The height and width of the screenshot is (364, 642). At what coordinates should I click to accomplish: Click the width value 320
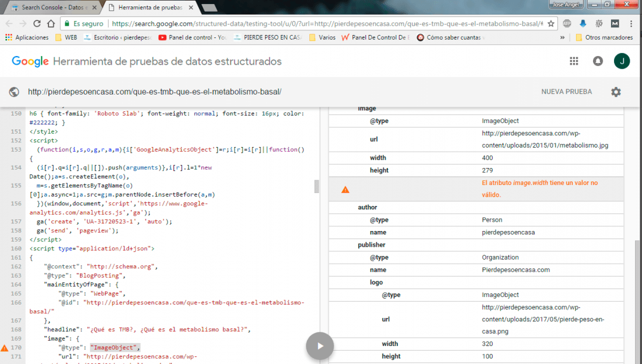point(487,344)
